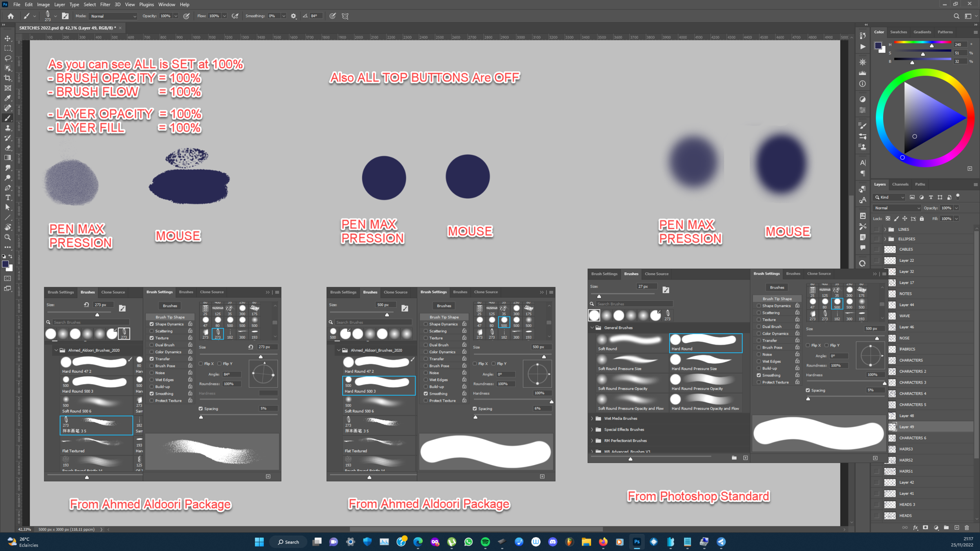Select the Horizontal Type tool
Screen dimensions: 980x551
8,198
